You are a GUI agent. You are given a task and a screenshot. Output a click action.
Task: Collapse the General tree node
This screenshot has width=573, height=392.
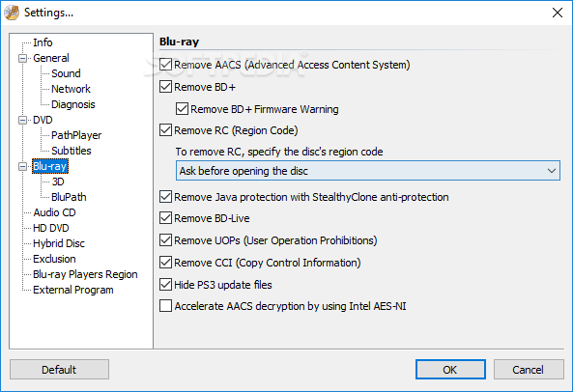[22, 58]
